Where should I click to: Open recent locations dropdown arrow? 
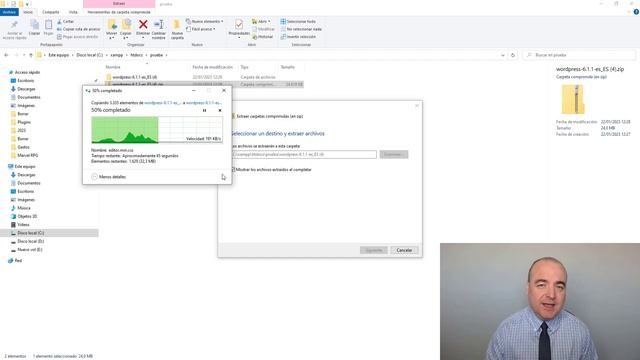[x=24, y=55]
